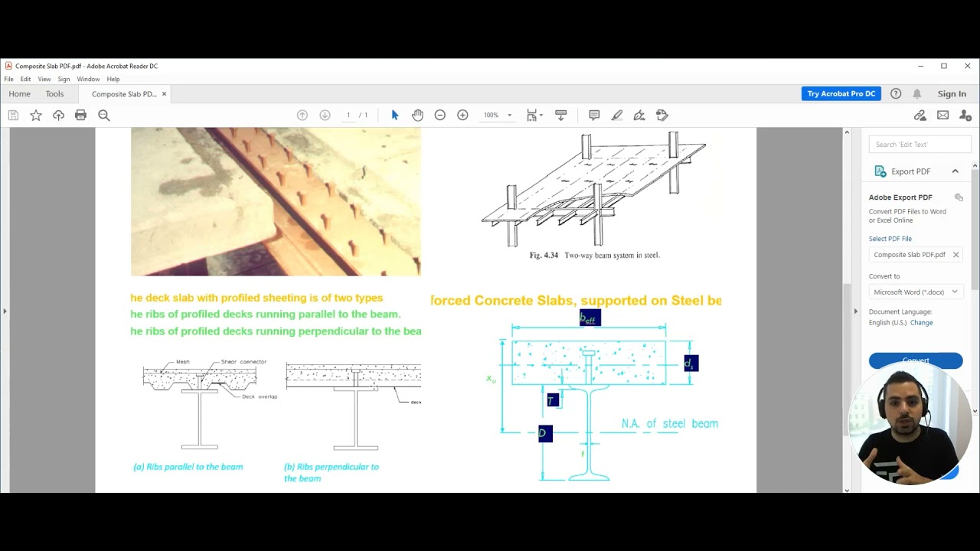980x551 pixels.
Task: Select the Composite Slab PDF document tab
Action: click(124, 94)
